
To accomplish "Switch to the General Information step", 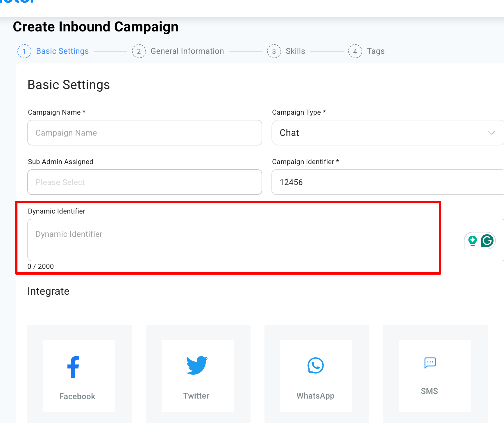I will tap(187, 51).
